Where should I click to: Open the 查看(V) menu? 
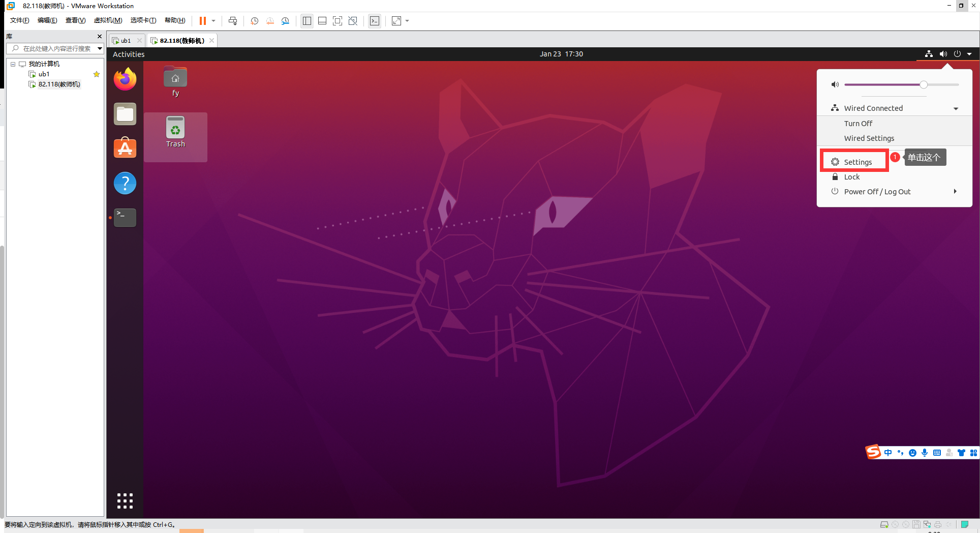click(75, 20)
